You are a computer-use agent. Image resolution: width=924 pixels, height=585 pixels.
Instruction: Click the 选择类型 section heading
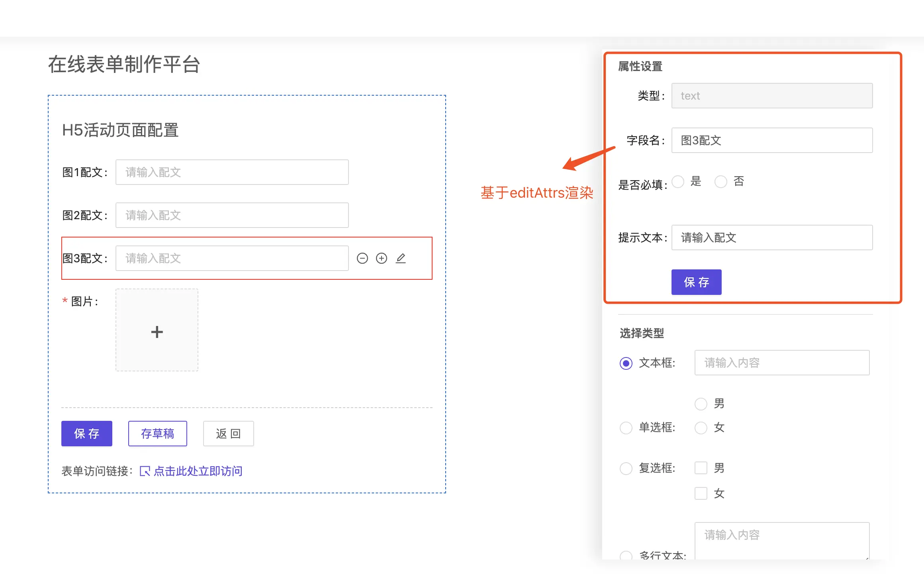642,333
